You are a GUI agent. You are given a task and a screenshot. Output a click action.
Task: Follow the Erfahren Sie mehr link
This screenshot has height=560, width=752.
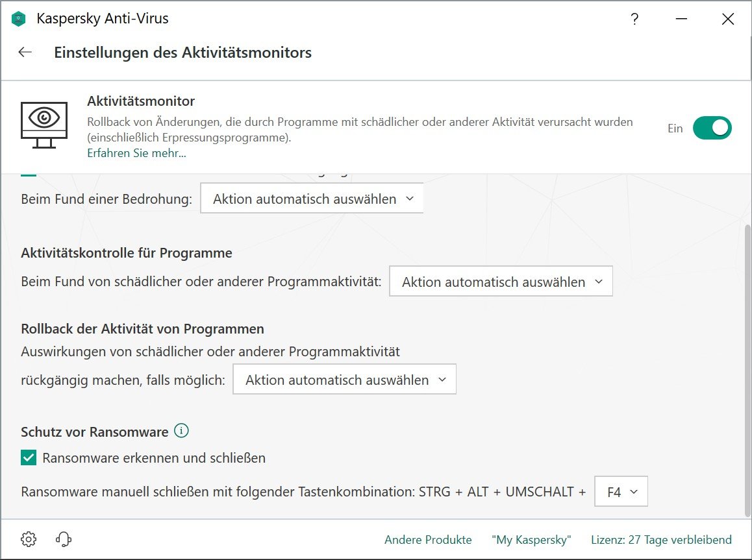coord(136,154)
